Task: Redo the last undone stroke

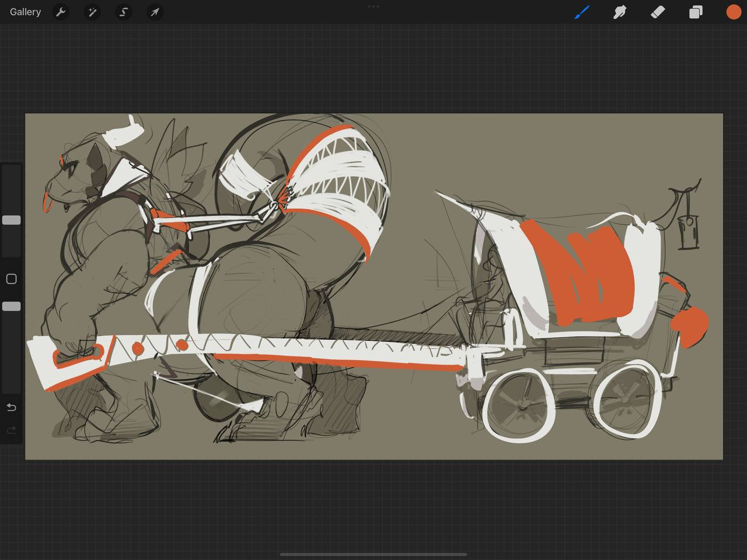Action: coord(11,430)
